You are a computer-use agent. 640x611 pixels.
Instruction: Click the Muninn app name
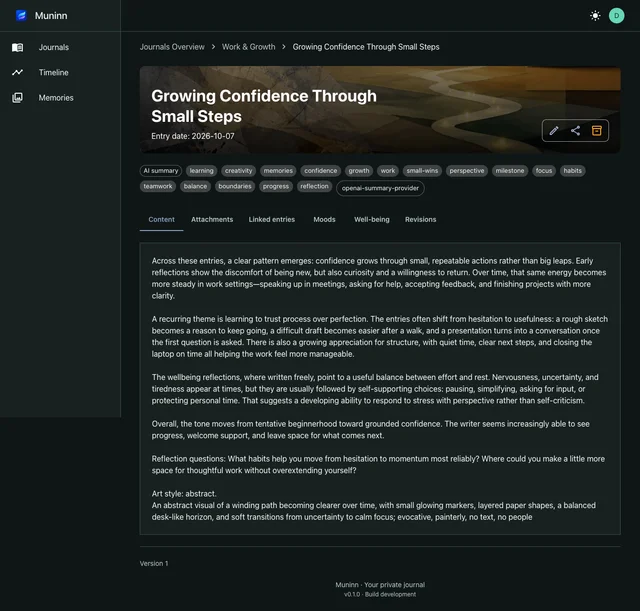point(51,16)
